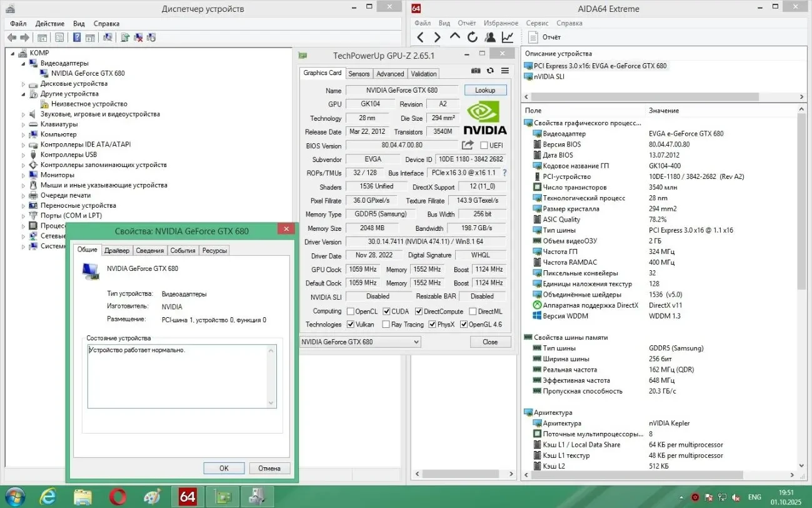Expand the Дисковые устройства tree node
This screenshot has width=812, height=508.
(x=24, y=84)
